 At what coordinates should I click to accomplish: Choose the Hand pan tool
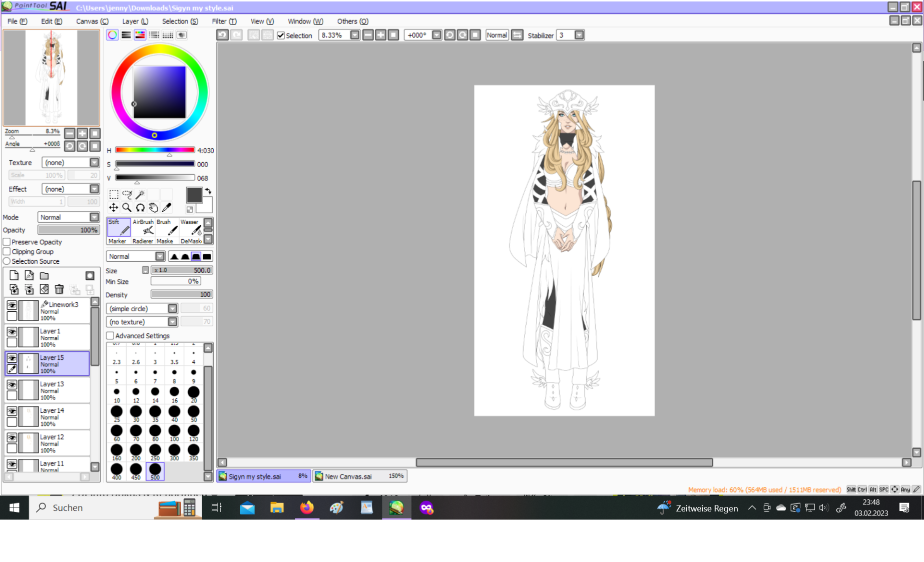pos(154,208)
